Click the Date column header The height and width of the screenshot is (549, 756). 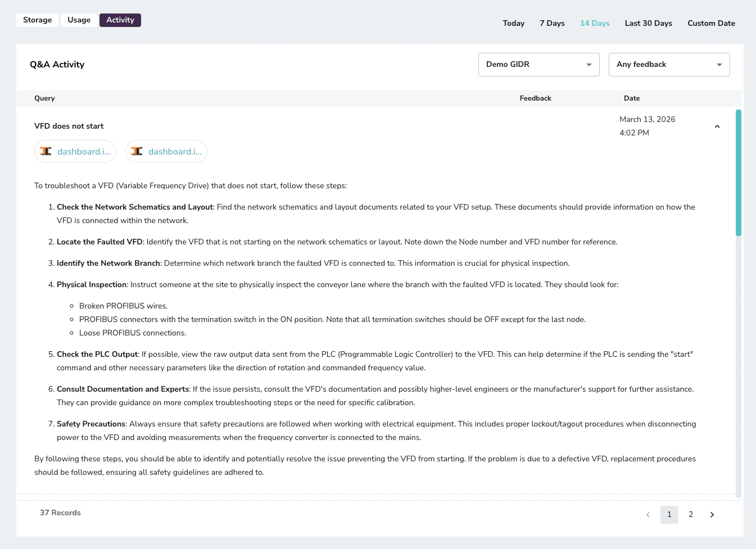click(x=632, y=98)
